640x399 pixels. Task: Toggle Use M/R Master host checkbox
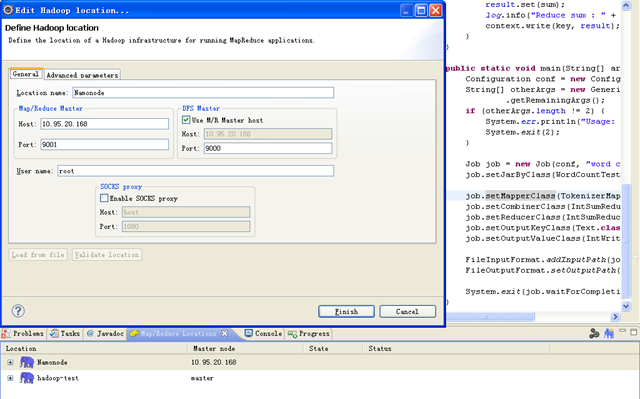pyautogui.click(x=186, y=120)
